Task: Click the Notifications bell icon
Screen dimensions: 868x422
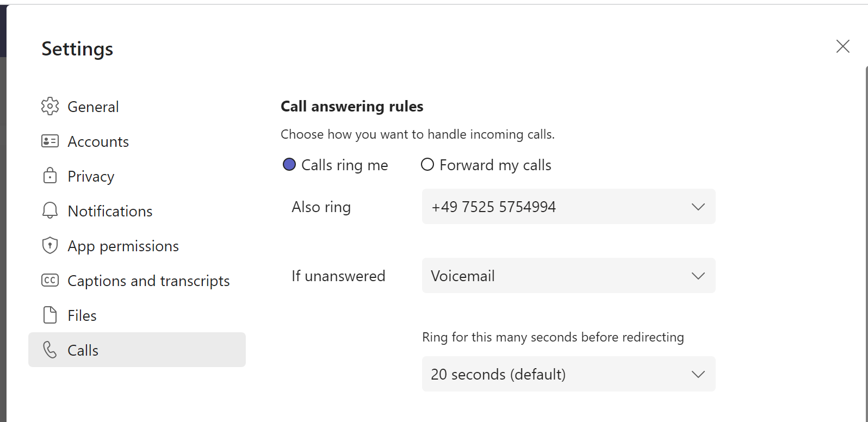Action: point(50,211)
